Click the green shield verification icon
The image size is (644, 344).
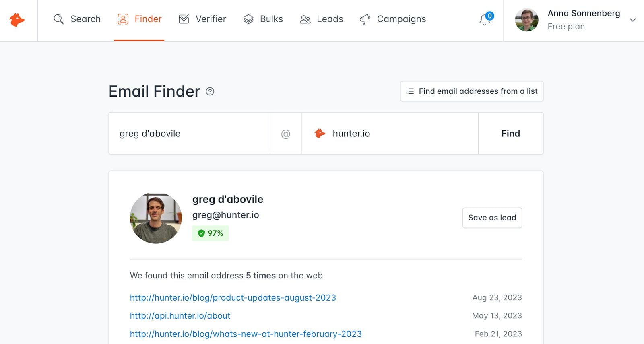201,233
